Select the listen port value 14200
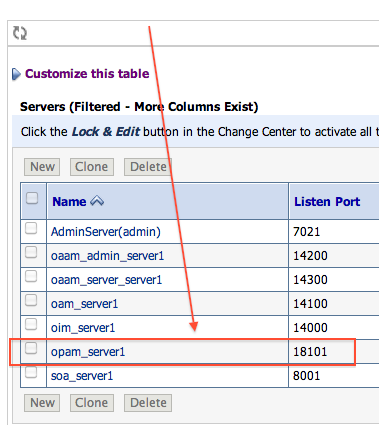The height and width of the screenshot is (425, 379). pos(310,256)
